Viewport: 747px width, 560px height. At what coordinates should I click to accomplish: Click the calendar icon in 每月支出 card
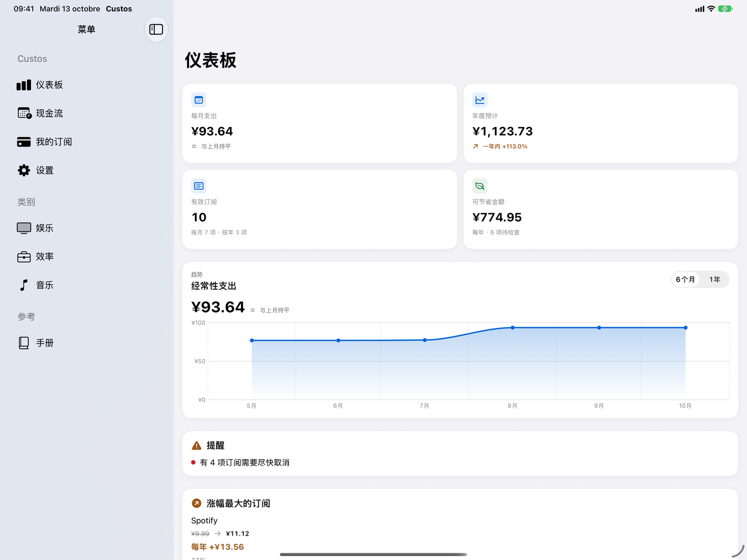point(199,100)
